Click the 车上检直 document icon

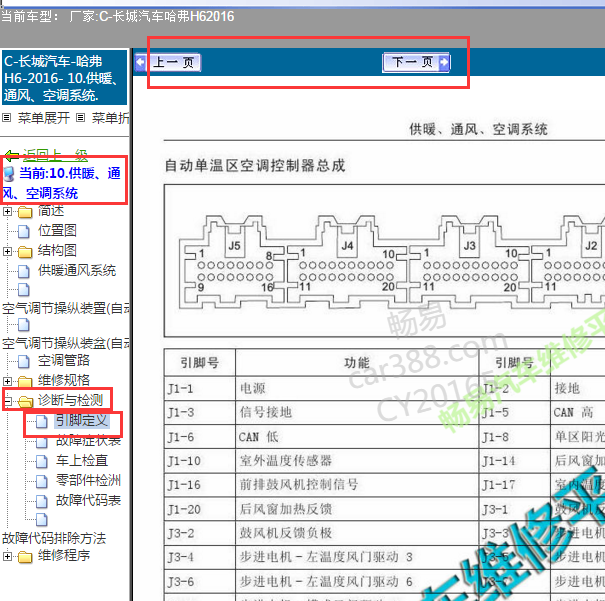42,461
